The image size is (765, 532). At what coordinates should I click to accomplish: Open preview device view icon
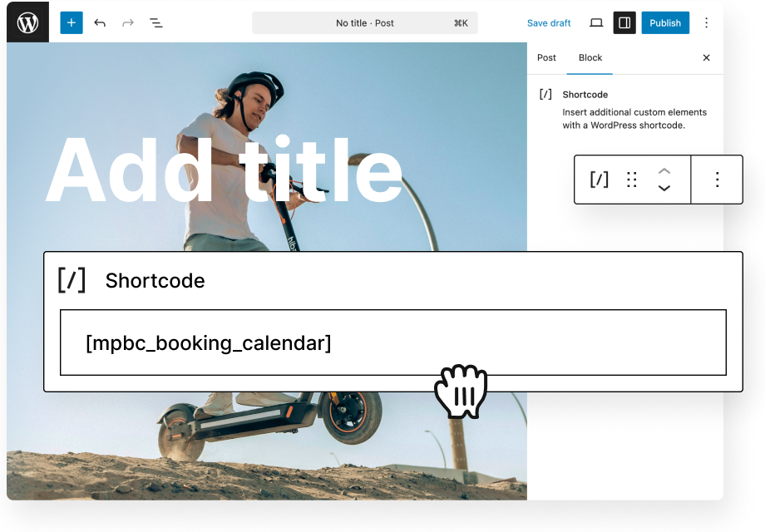pos(596,22)
